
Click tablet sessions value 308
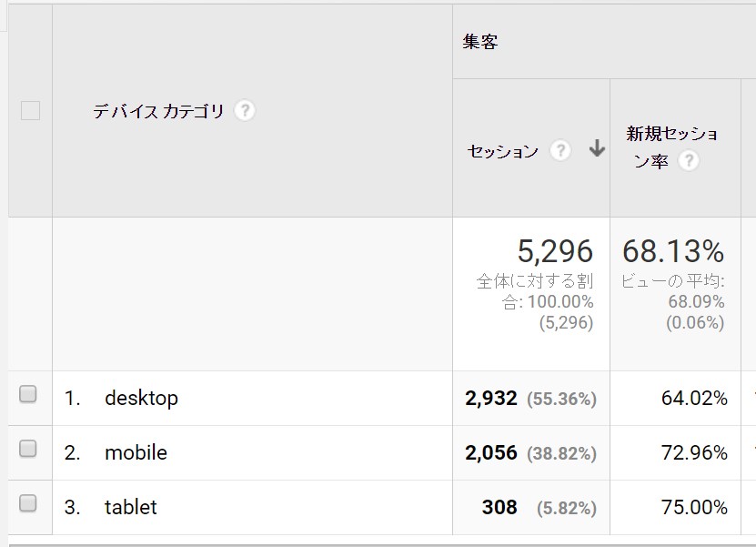point(499,508)
